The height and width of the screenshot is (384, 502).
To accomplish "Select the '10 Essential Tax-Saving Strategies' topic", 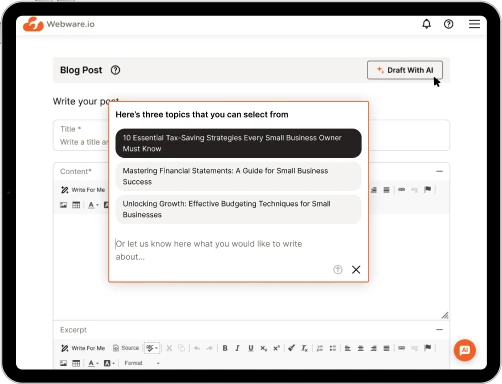I will [238, 143].
